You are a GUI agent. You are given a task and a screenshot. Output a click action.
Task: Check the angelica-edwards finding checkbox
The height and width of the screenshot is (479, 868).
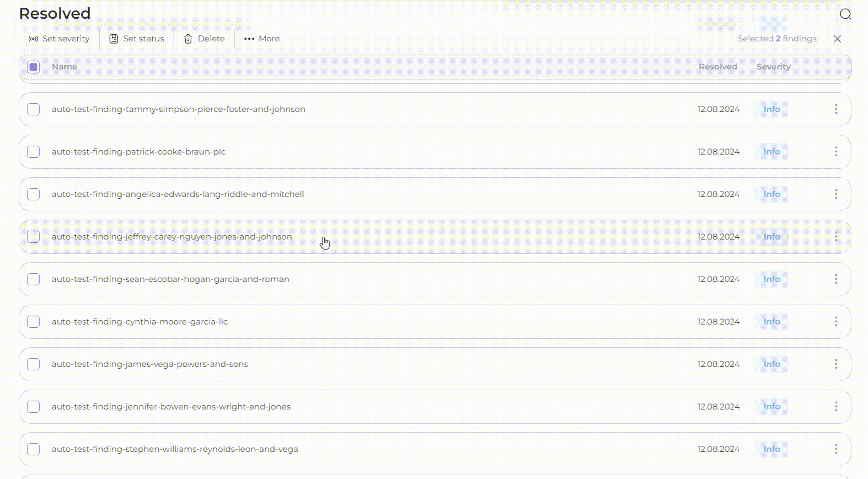click(x=34, y=194)
